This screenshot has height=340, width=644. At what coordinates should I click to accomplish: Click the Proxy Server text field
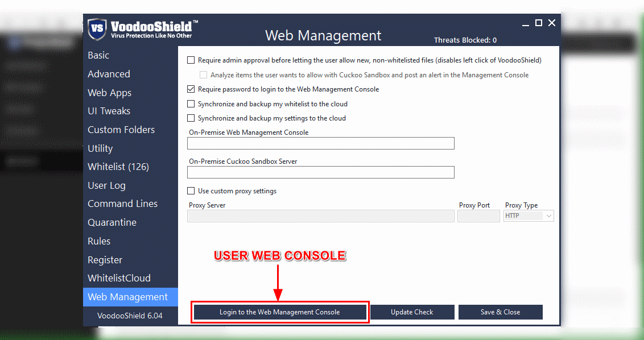[x=321, y=216]
